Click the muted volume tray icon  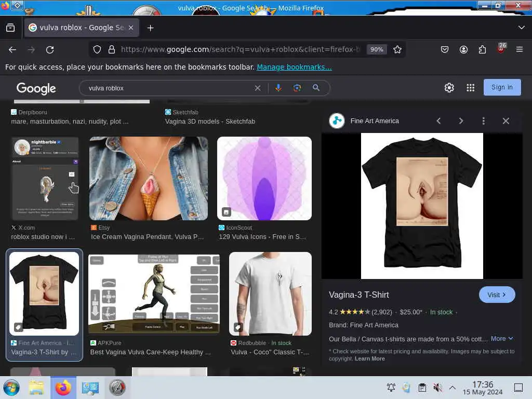[x=437, y=388]
